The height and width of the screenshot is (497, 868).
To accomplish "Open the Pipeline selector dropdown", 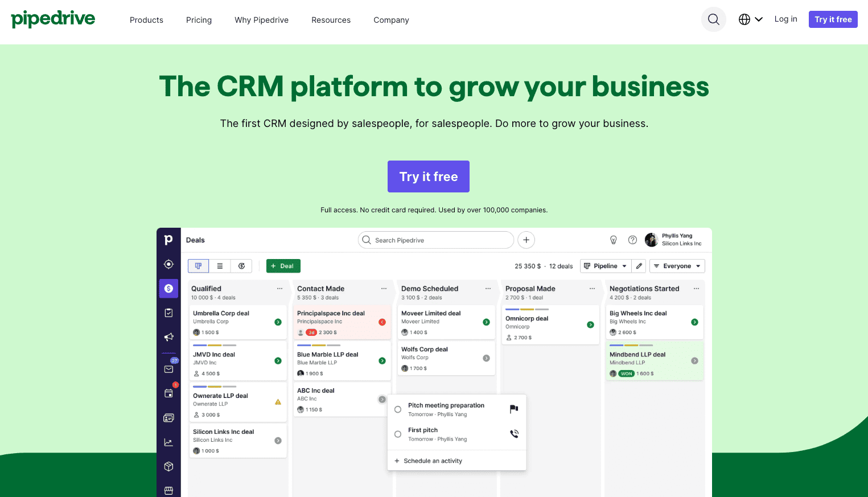I will pos(606,265).
